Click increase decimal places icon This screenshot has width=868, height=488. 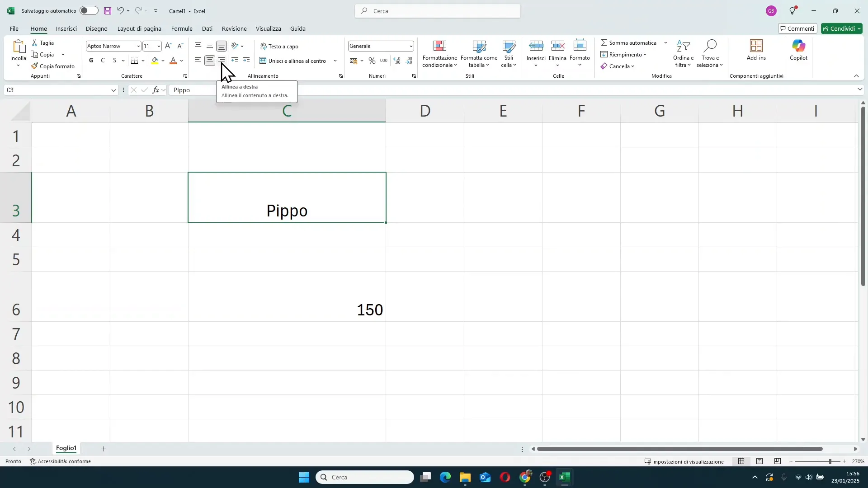(x=397, y=61)
